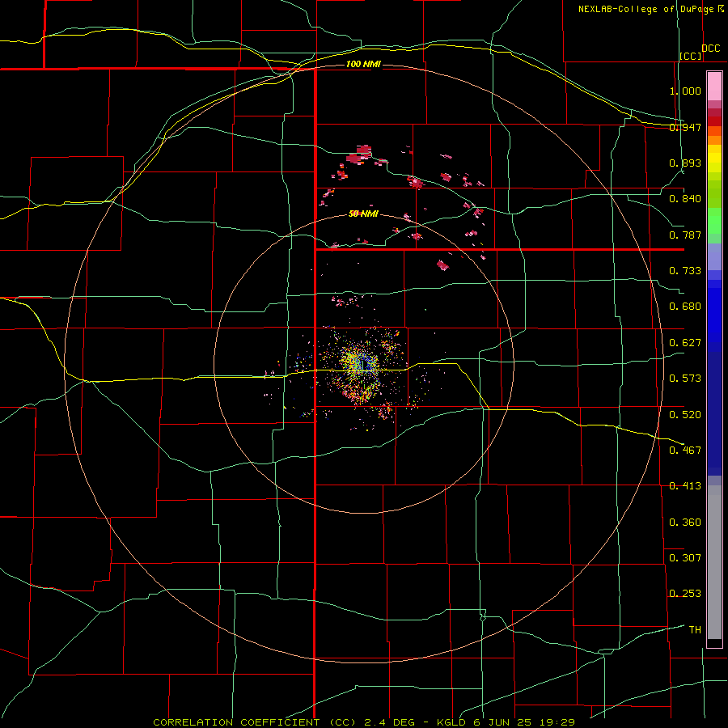728x728 pixels.
Task: Click the 0.733 scale value
Action: (x=685, y=271)
